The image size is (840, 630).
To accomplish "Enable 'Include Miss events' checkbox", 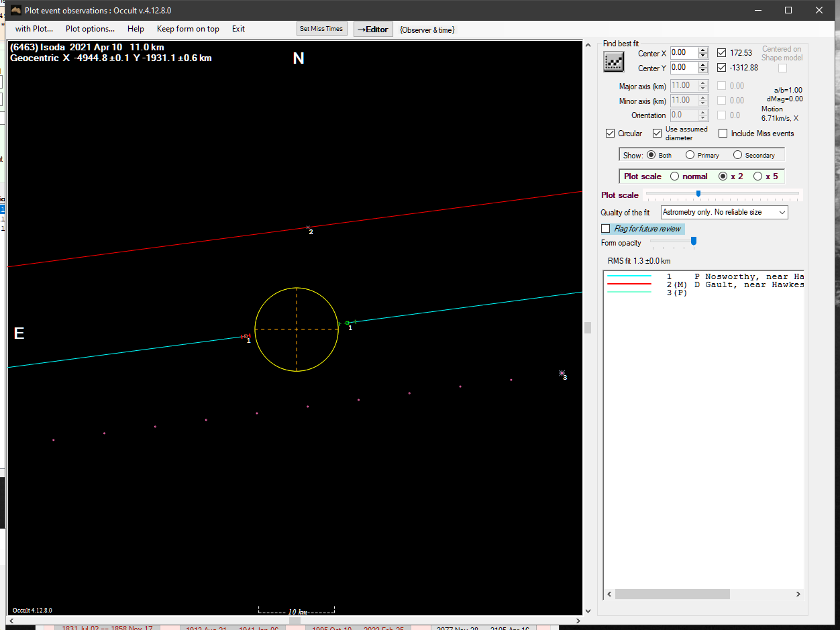I will [723, 134].
